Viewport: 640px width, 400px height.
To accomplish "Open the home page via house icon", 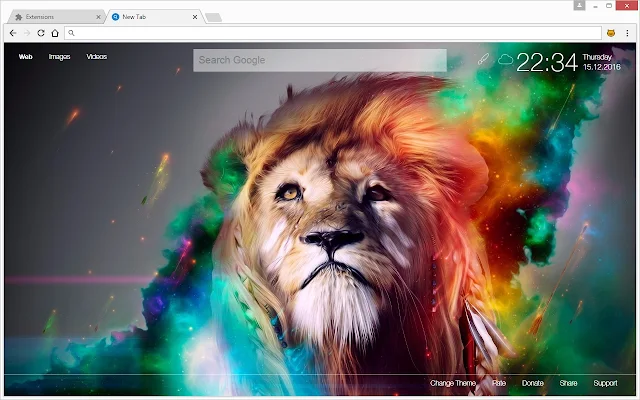I will tap(55, 33).
